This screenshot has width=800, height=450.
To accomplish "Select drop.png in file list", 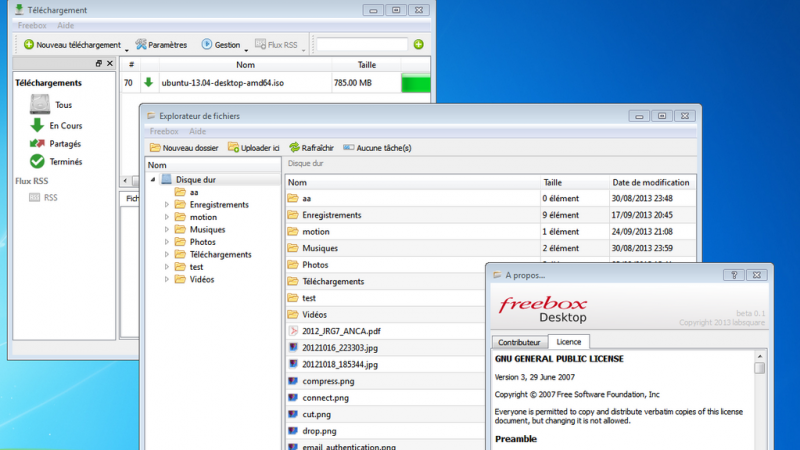I will coord(319,431).
